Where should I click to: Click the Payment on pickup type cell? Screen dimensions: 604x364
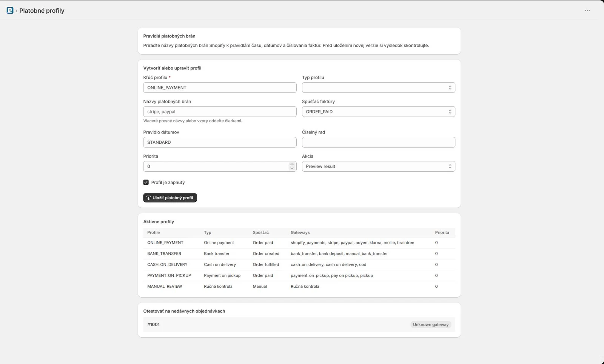(222, 275)
